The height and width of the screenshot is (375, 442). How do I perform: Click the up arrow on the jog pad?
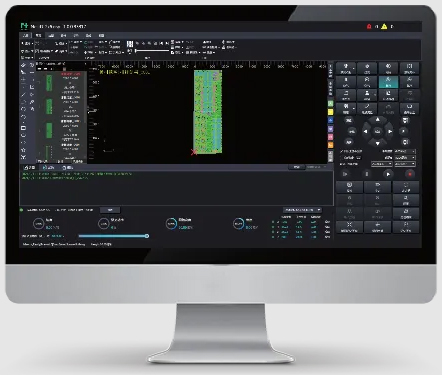[377, 120]
